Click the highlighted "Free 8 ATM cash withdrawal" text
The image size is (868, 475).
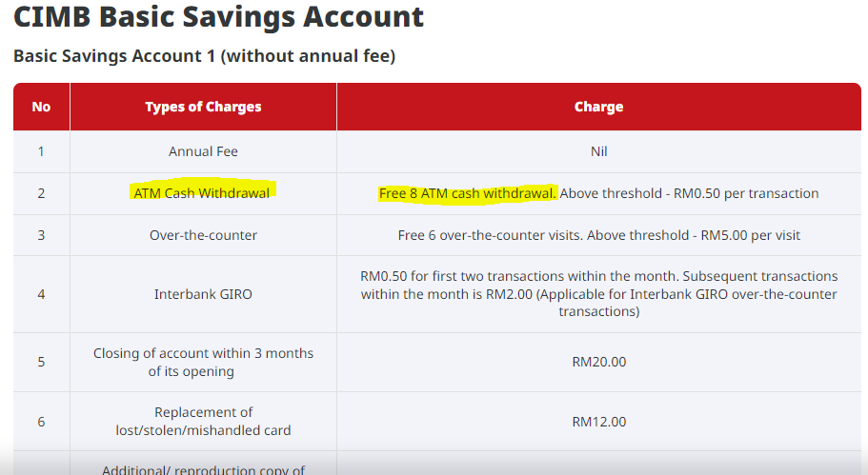point(467,193)
